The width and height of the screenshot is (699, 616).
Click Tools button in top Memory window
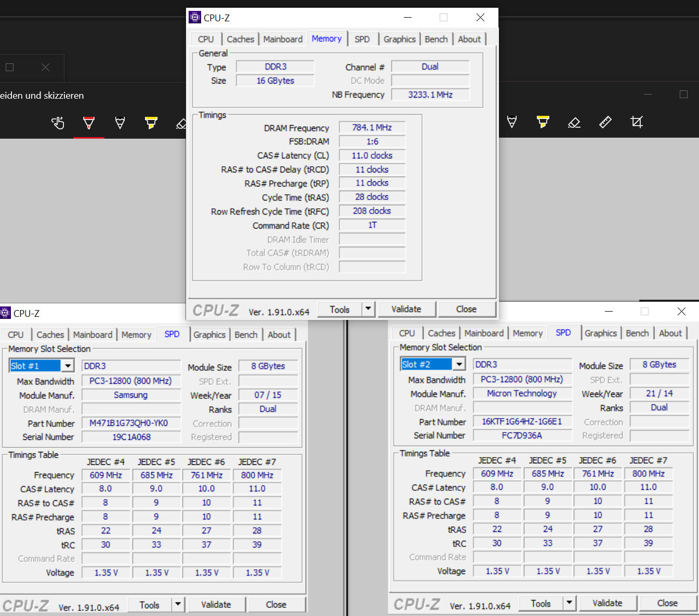340,310
